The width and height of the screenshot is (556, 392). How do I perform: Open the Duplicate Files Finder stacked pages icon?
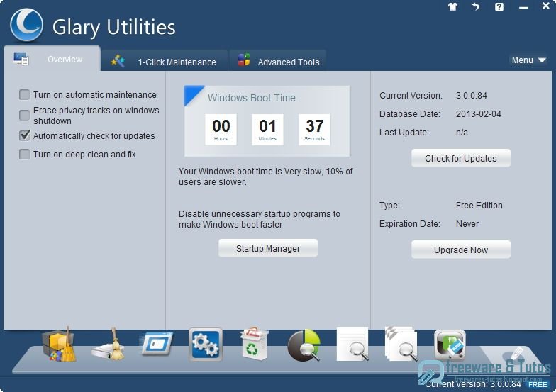pyautogui.click(x=401, y=344)
